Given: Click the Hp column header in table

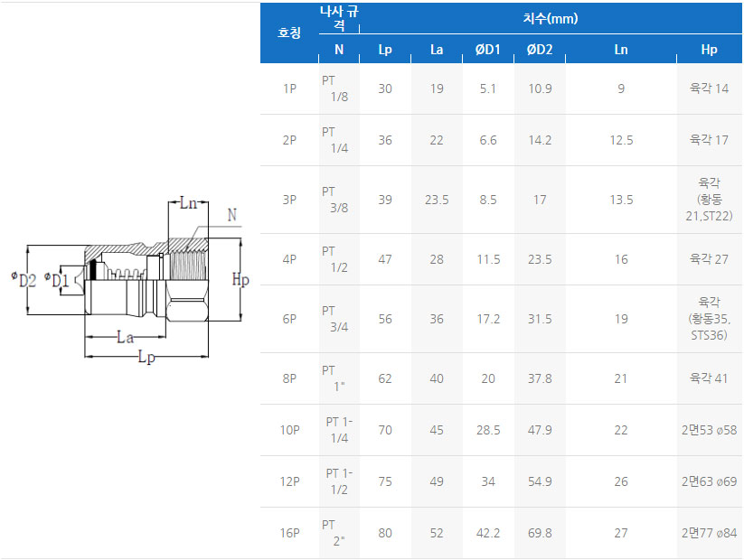Looking at the screenshot, I should click(709, 50).
